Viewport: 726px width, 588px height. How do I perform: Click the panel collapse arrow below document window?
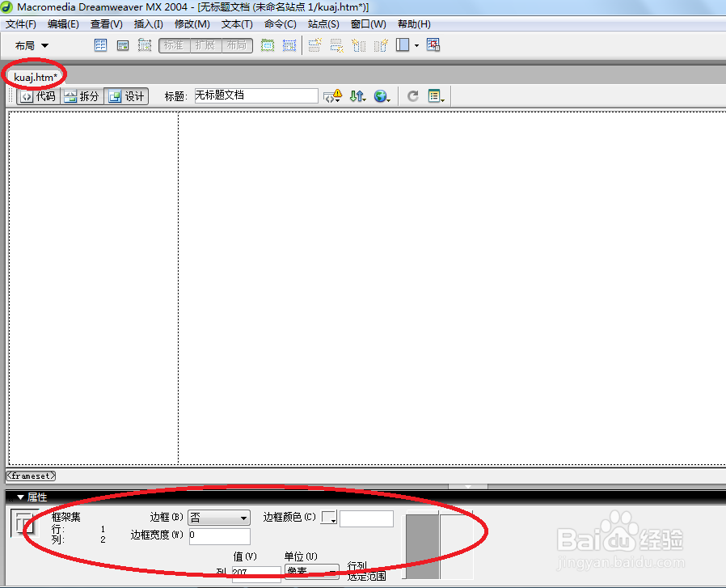tap(467, 487)
